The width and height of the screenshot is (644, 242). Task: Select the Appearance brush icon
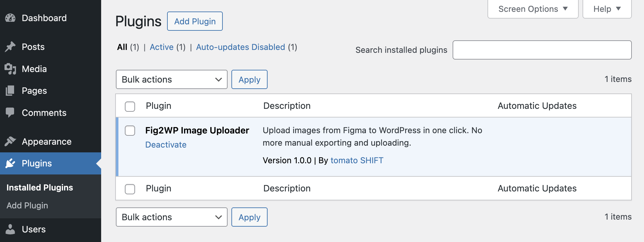point(11,141)
